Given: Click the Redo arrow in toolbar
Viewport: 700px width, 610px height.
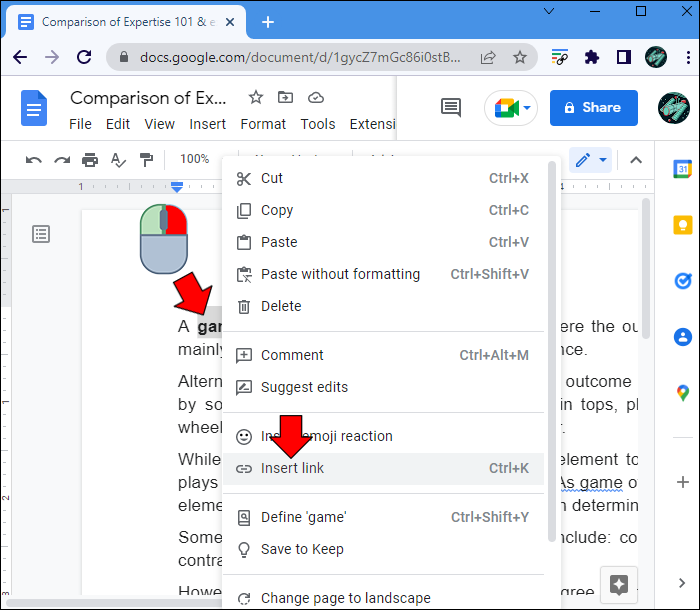Looking at the screenshot, I should pos(62,159).
